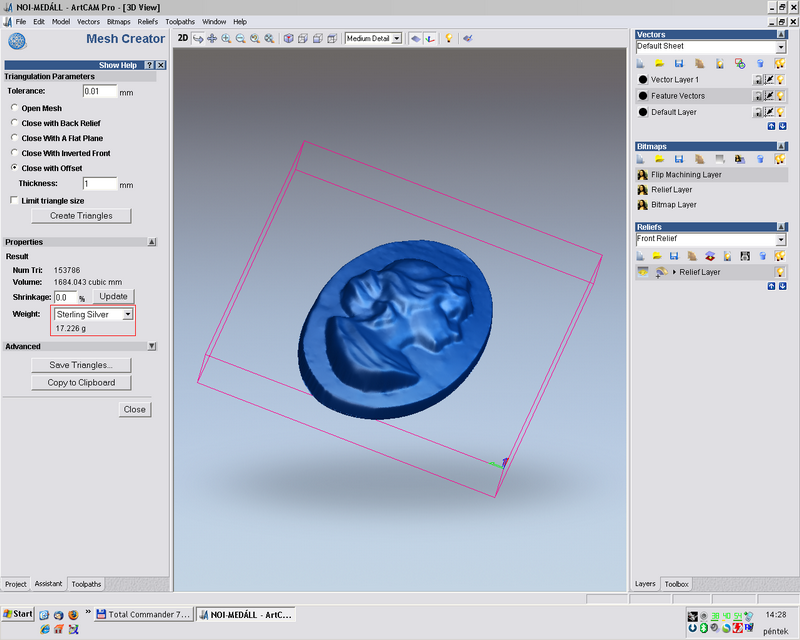Click the Save Triangles button
The height and width of the screenshot is (640, 800).
(x=81, y=365)
